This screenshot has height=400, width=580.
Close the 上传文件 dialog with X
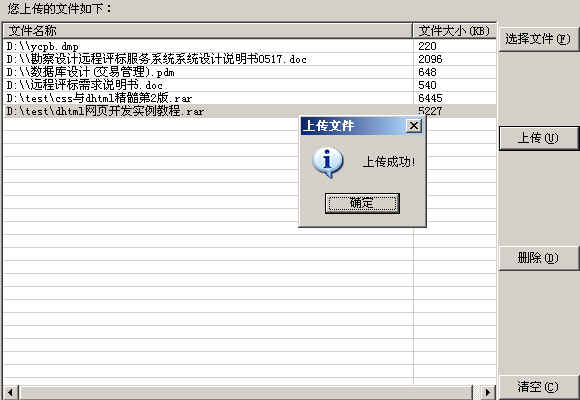[x=414, y=126]
